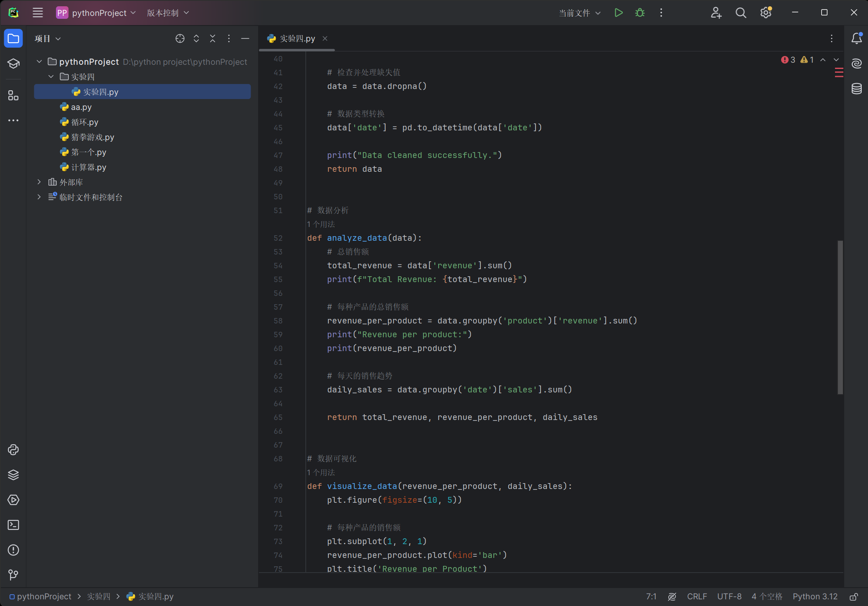Open the 版本控制 dropdown menu
Screen dimensions: 868x606
tap(168, 13)
